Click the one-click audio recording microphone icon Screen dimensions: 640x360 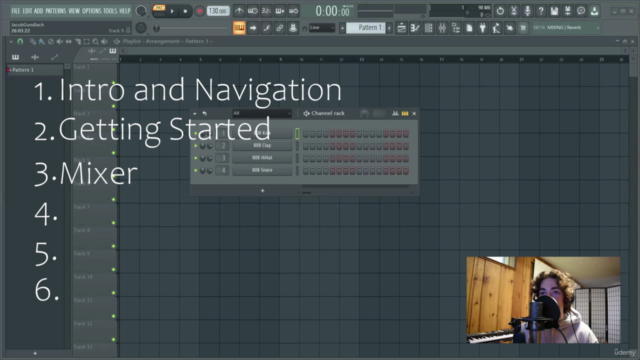pyautogui.click(x=527, y=11)
